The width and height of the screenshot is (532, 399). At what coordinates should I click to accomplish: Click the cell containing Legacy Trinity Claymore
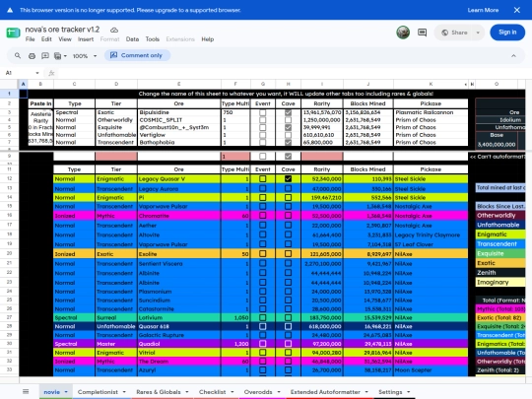[431, 234]
